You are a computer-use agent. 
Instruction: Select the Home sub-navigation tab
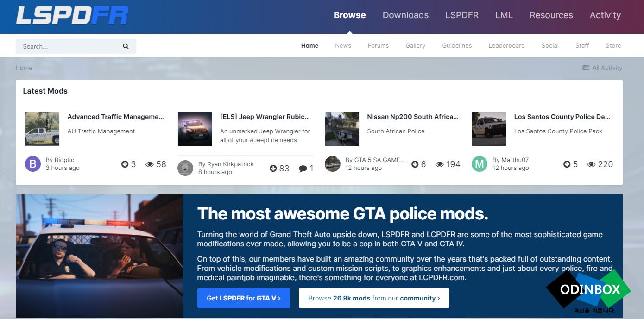309,45
